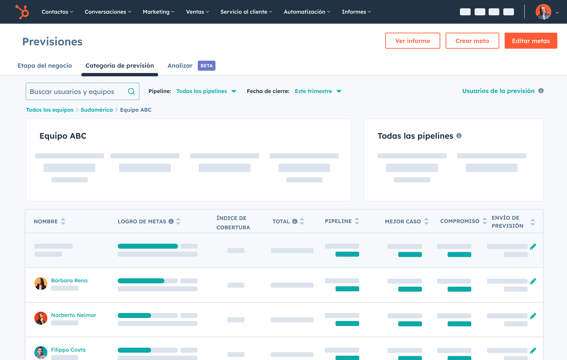The image size is (567, 360).
Task: Click the HubSpot sprocket logo
Action: point(22,12)
